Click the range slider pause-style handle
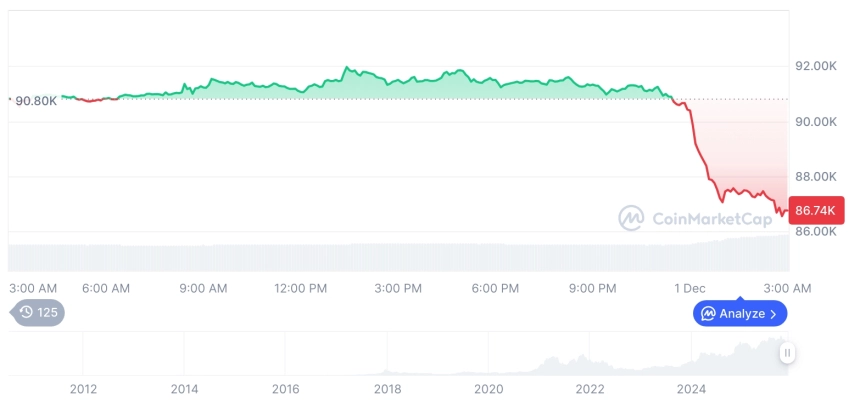Screen dimensions: 860x401 788,353
